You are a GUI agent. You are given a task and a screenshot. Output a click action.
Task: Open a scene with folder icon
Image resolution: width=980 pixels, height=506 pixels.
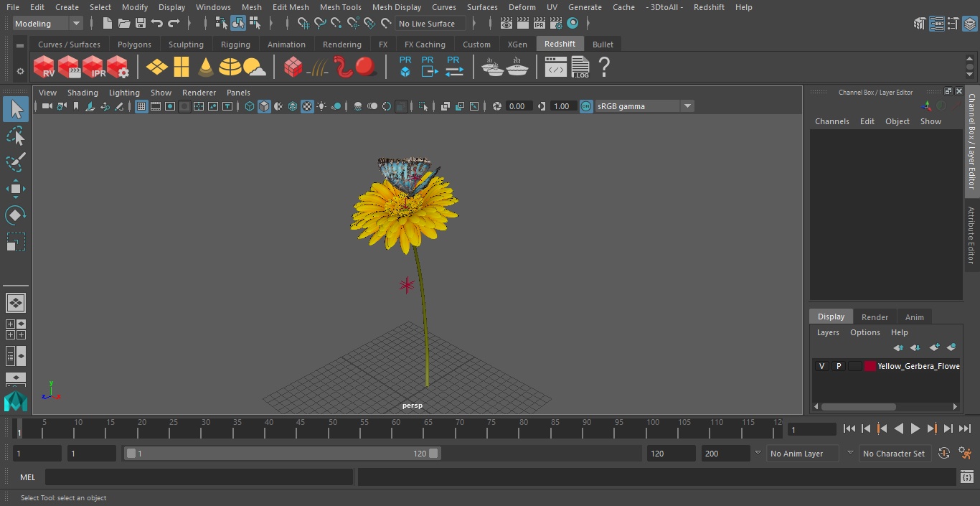123,24
